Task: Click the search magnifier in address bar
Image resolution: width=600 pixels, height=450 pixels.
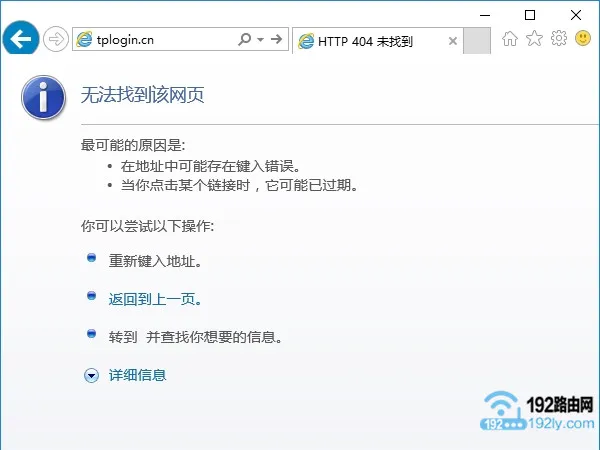Action: coord(245,40)
